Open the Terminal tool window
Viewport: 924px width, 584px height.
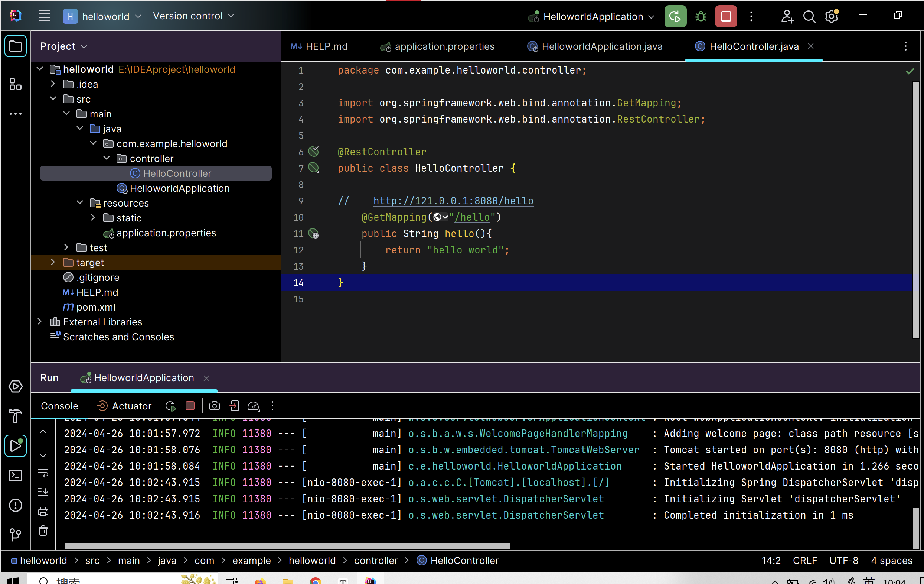click(x=15, y=476)
